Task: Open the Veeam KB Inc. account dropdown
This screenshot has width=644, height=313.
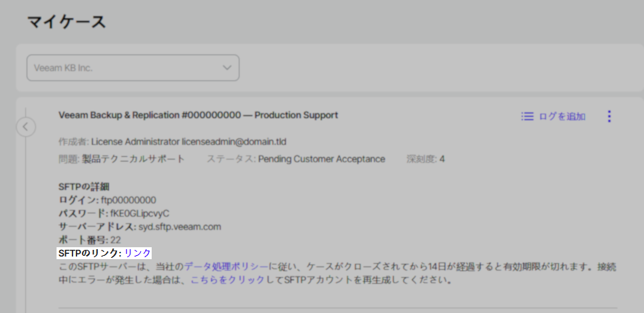Action: 132,68
